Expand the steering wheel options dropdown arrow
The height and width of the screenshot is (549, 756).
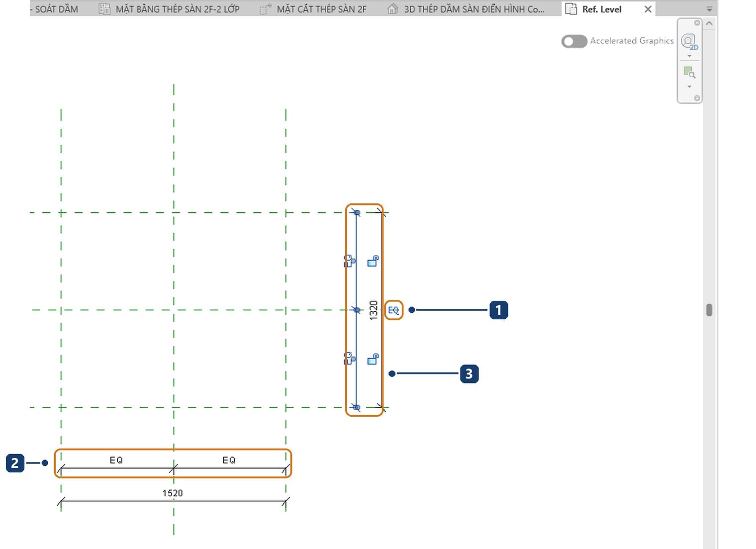(689, 56)
